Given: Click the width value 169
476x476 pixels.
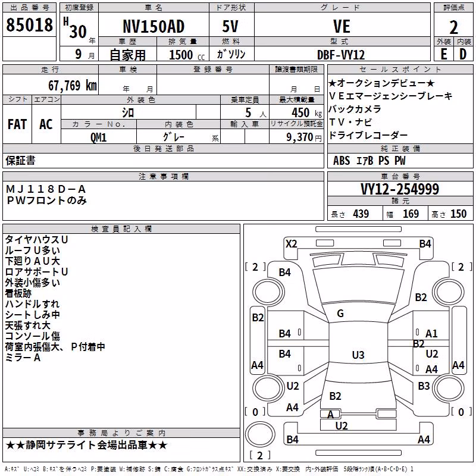Looking at the screenshot, I should (411, 214).
